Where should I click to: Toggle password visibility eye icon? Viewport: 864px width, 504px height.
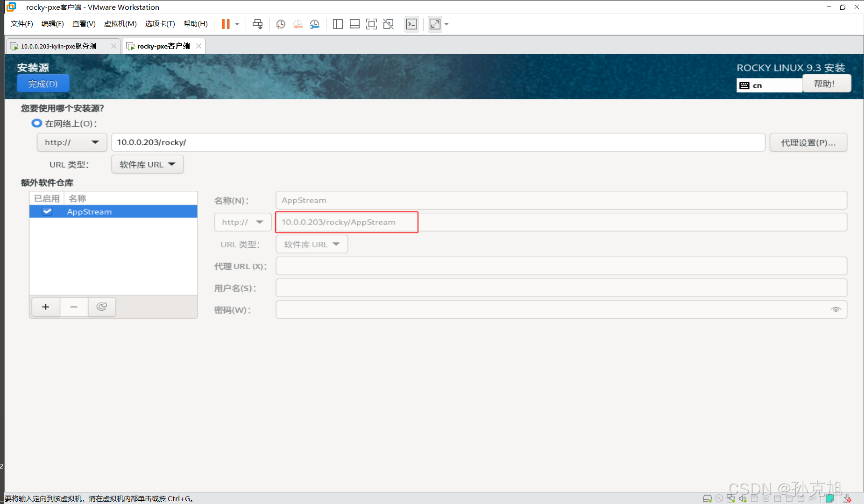tap(836, 309)
